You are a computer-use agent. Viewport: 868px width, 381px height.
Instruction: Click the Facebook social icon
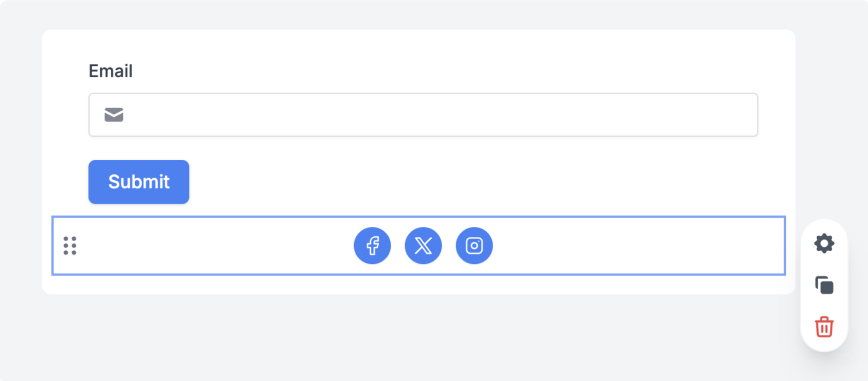[x=372, y=246]
